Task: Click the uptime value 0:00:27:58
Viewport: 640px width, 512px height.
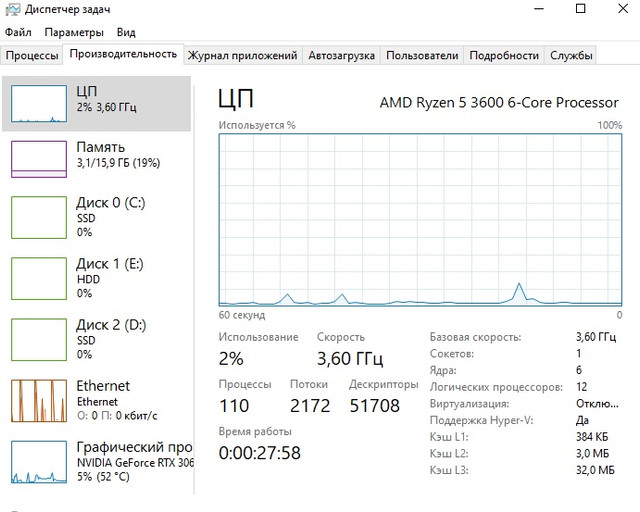Action: (x=260, y=453)
